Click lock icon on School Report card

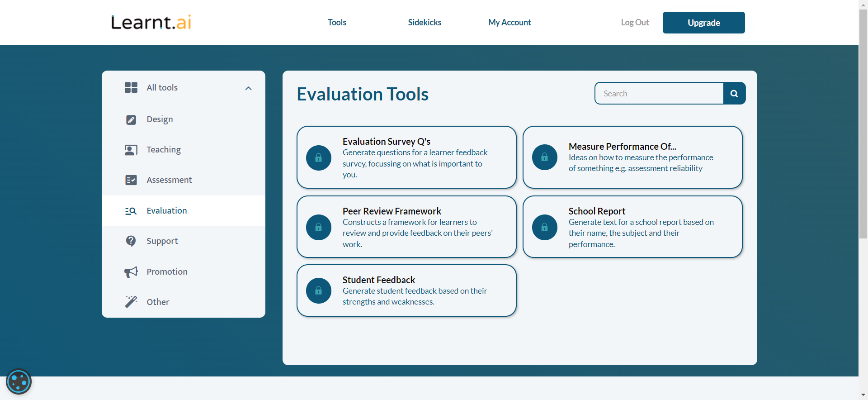[x=545, y=227]
